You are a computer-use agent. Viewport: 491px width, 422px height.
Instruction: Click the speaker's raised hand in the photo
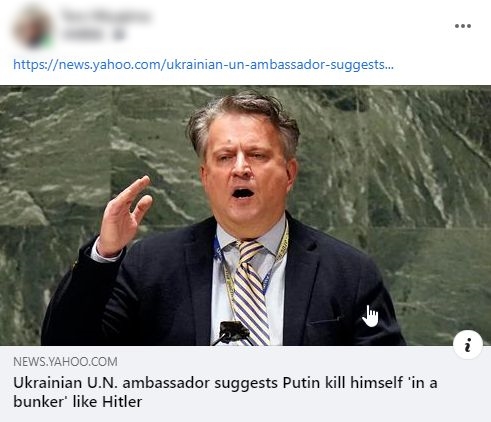tap(124, 216)
